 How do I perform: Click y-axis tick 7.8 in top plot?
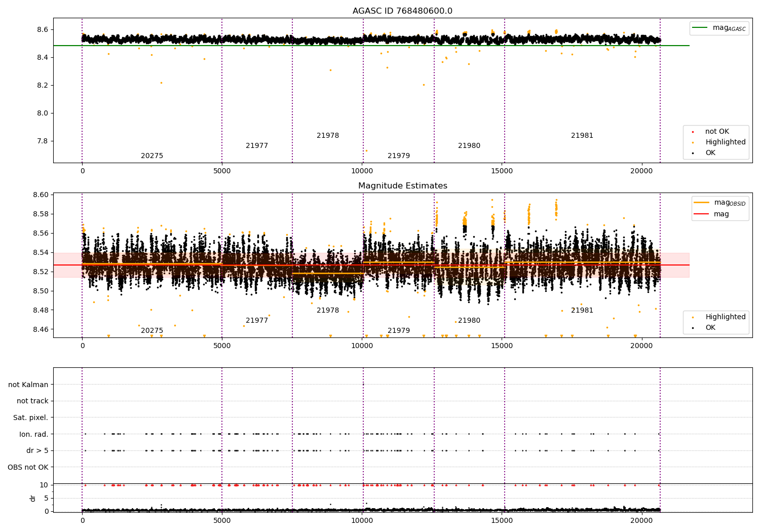coord(42,141)
